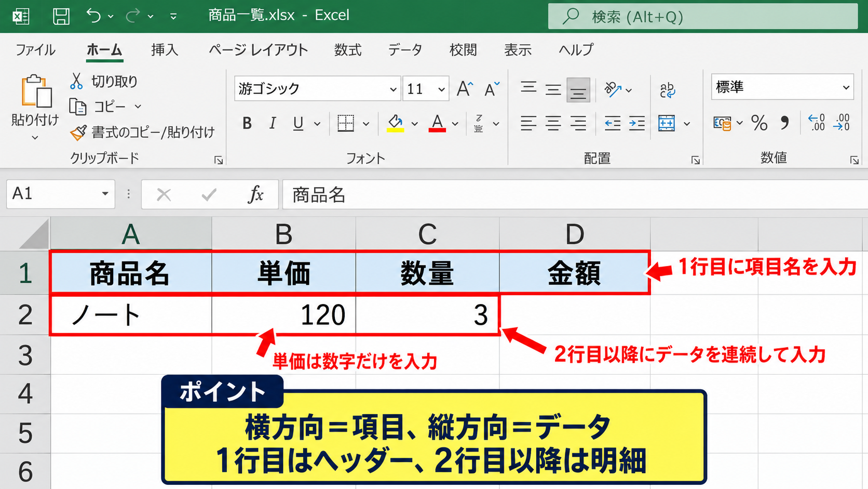Viewport: 868px width, 489px height.
Task: Toggle center horizontal alignment
Action: [553, 123]
